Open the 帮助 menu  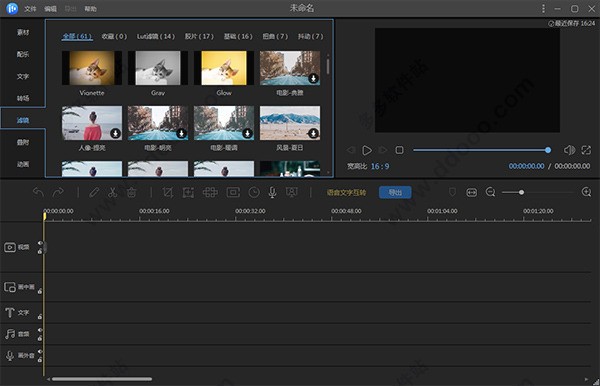point(90,8)
